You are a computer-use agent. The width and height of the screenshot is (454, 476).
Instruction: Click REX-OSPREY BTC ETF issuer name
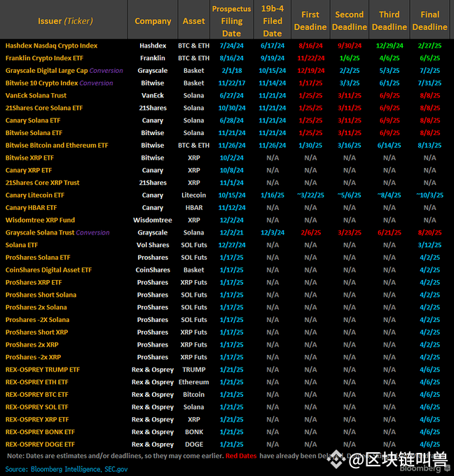tap(36, 394)
